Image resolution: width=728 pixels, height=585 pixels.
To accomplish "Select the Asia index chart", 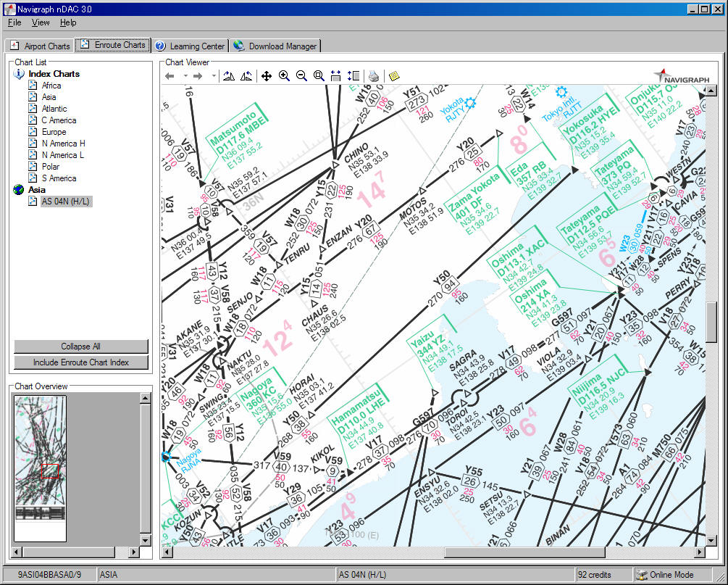I will [49, 97].
